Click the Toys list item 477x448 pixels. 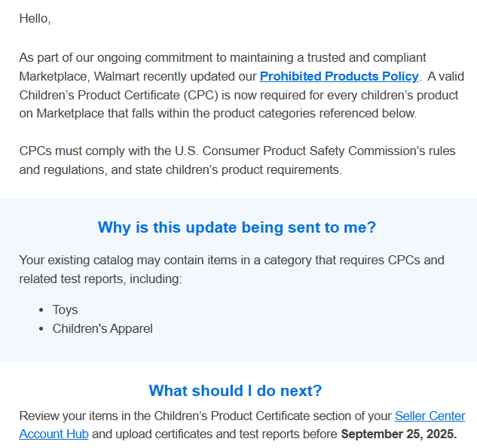tap(65, 309)
